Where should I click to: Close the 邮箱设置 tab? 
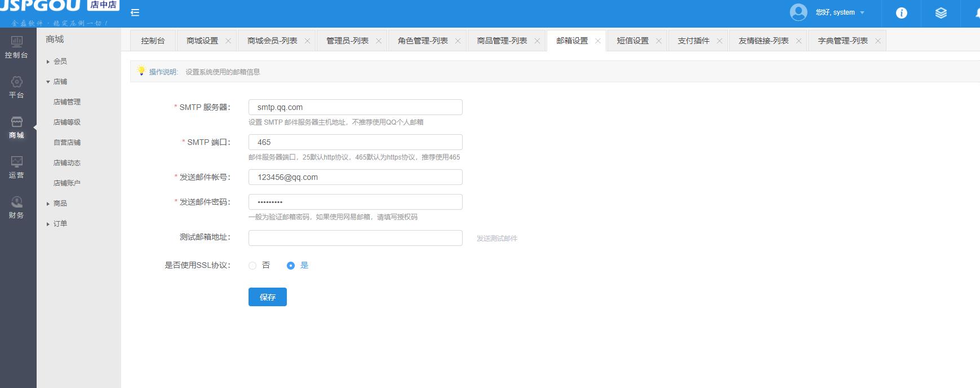598,41
